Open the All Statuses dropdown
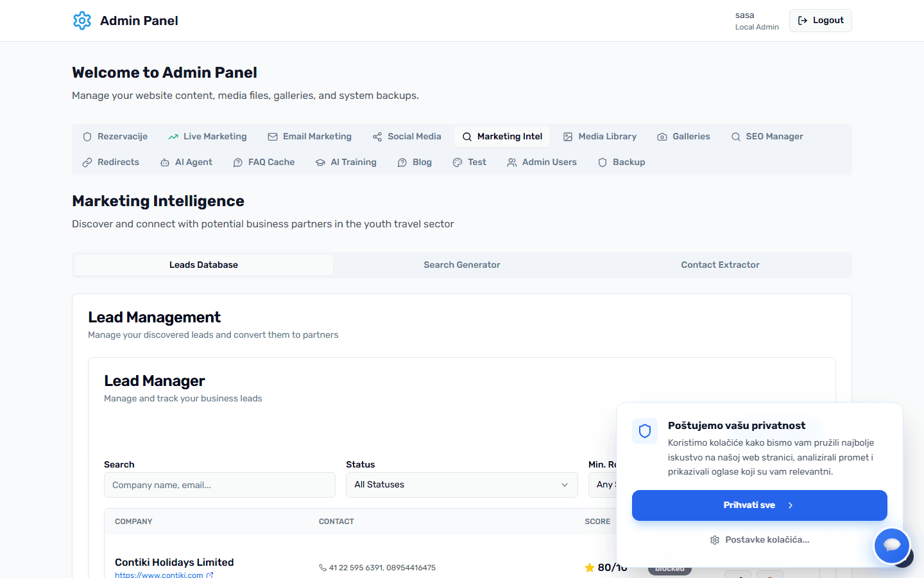 click(462, 485)
